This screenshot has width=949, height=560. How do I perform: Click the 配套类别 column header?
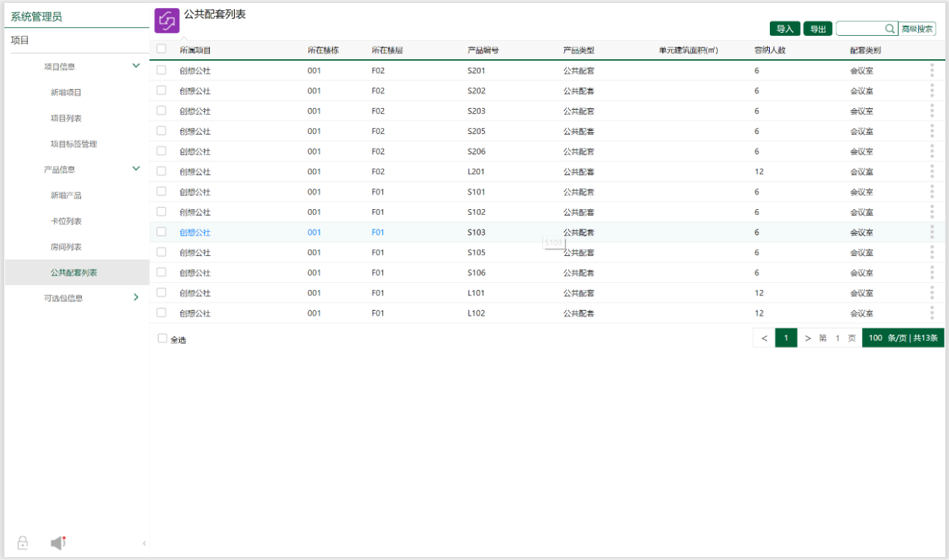(x=866, y=50)
